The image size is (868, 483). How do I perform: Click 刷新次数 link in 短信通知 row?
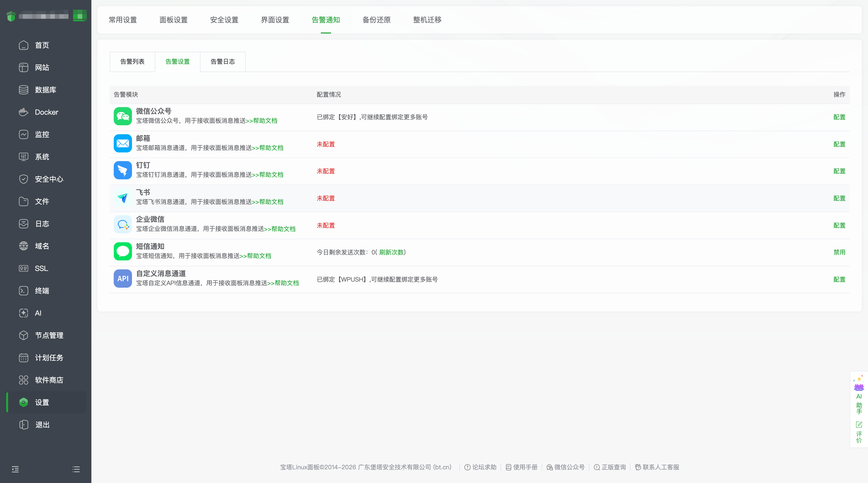[391, 252]
